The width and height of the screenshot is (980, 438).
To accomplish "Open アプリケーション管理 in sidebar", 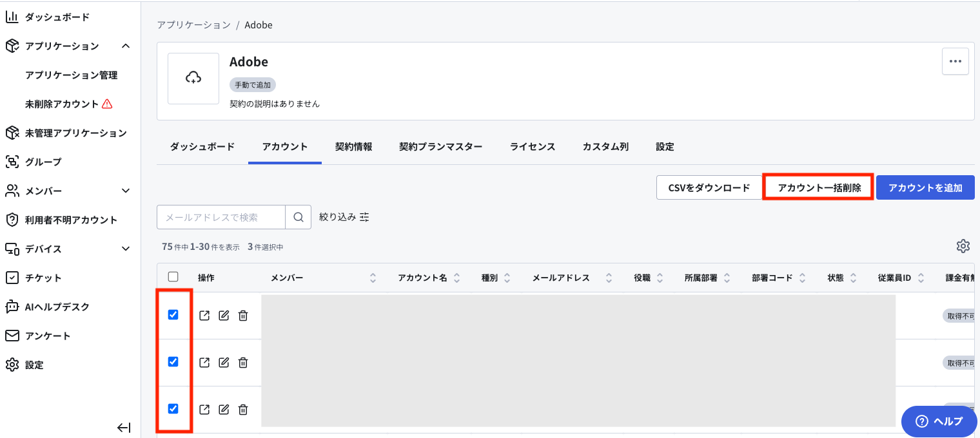I will point(71,75).
